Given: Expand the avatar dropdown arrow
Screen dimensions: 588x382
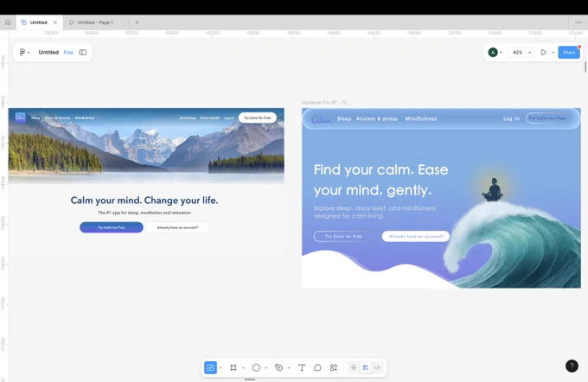Looking at the screenshot, I should (501, 53).
